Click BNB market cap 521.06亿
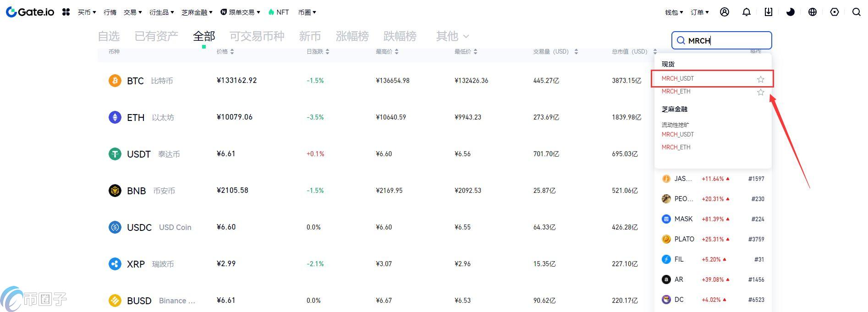Image resolution: width=868 pixels, height=312 pixels. pos(625,191)
